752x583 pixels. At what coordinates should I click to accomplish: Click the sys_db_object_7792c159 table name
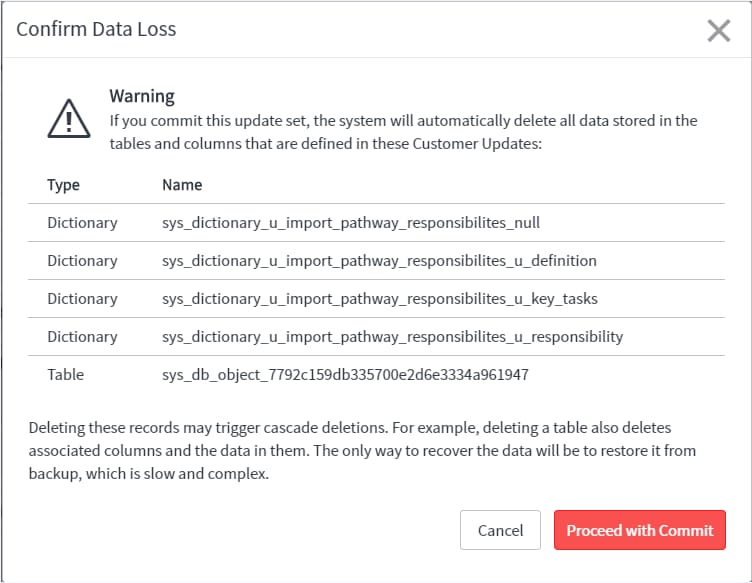tap(345, 374)
